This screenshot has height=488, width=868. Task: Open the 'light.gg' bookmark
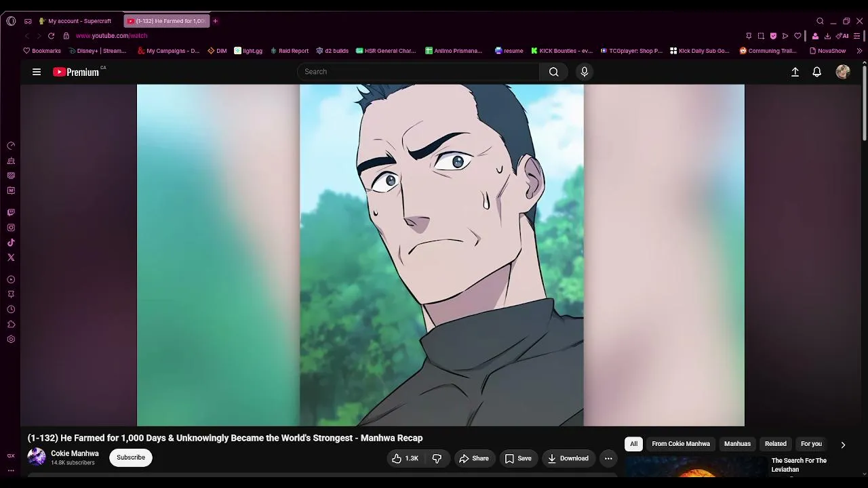[248, 51]
